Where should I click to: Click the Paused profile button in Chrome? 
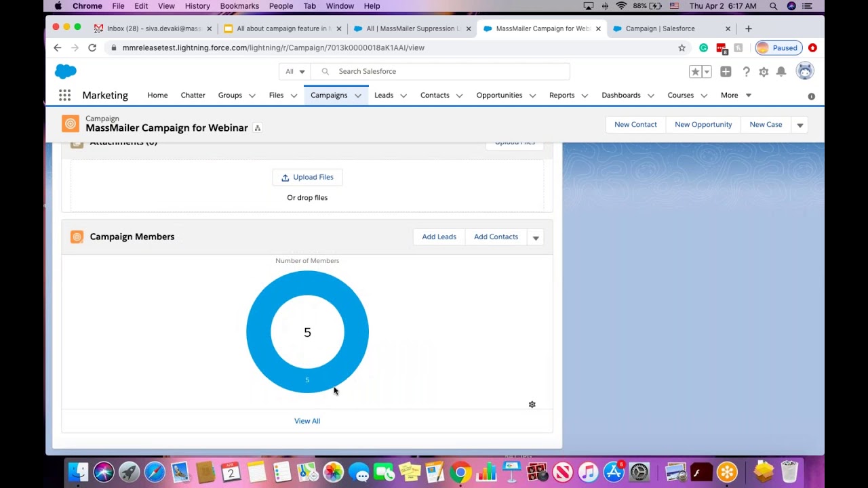[778, 47]
